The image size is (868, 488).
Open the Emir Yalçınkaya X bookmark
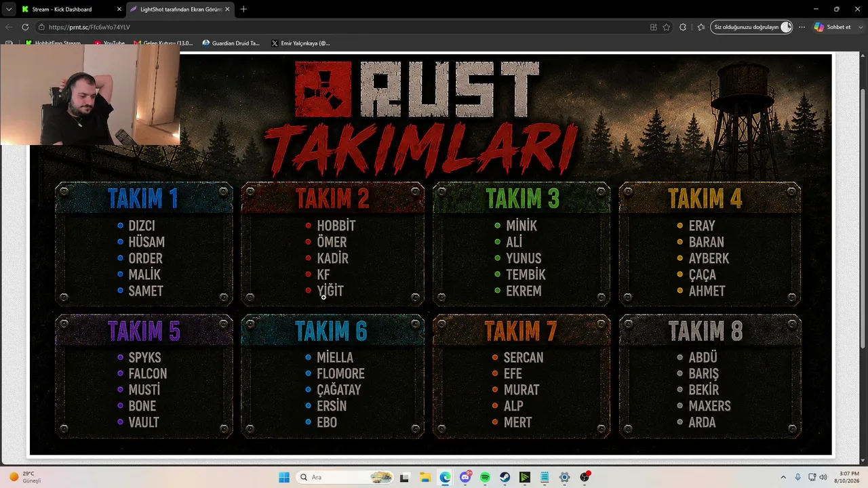300,43
